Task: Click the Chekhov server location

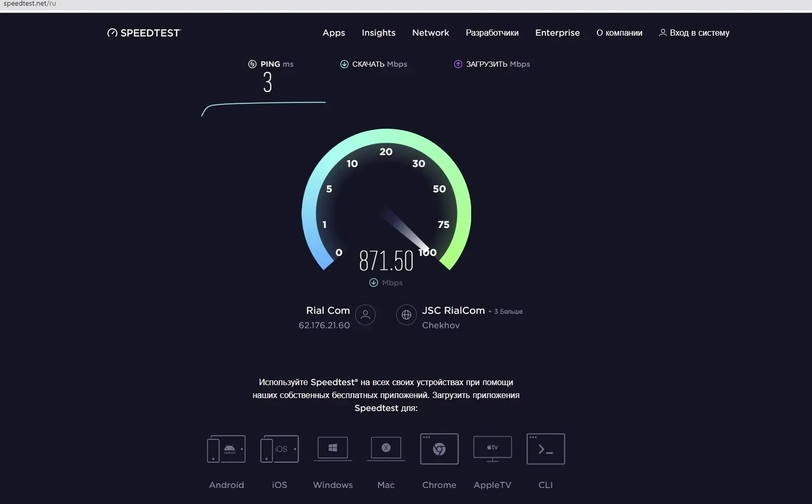Action: (441, 325)
